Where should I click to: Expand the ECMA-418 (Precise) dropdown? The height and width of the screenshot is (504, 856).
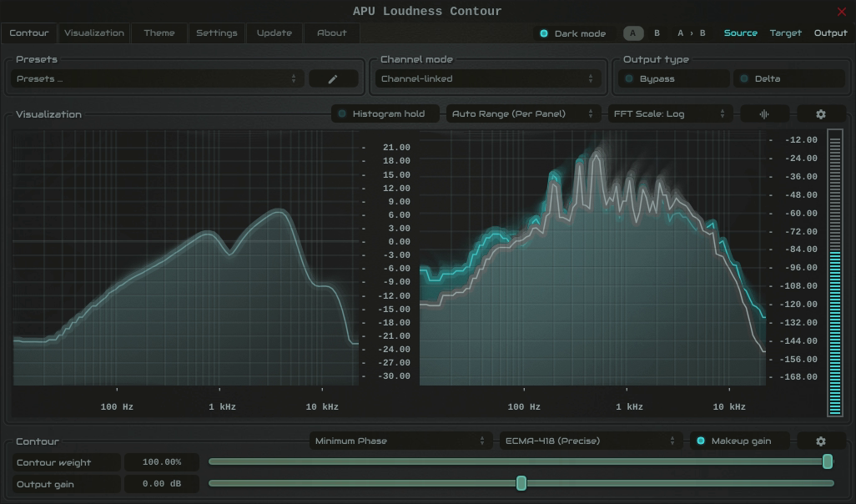click(x=591, y=441)
